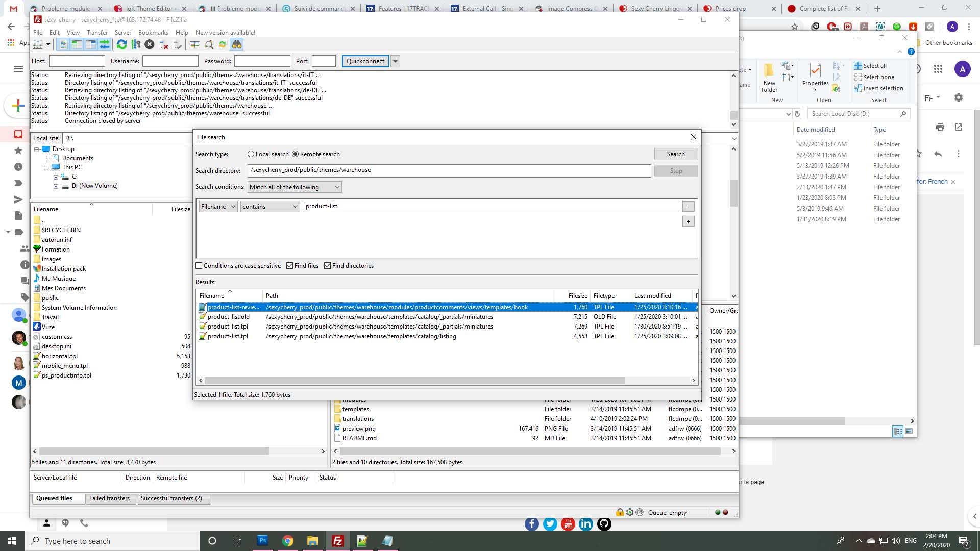Screen dimensions: 980x551
Task: Open the Match all of the following dropdown
Action: (295, 187)
